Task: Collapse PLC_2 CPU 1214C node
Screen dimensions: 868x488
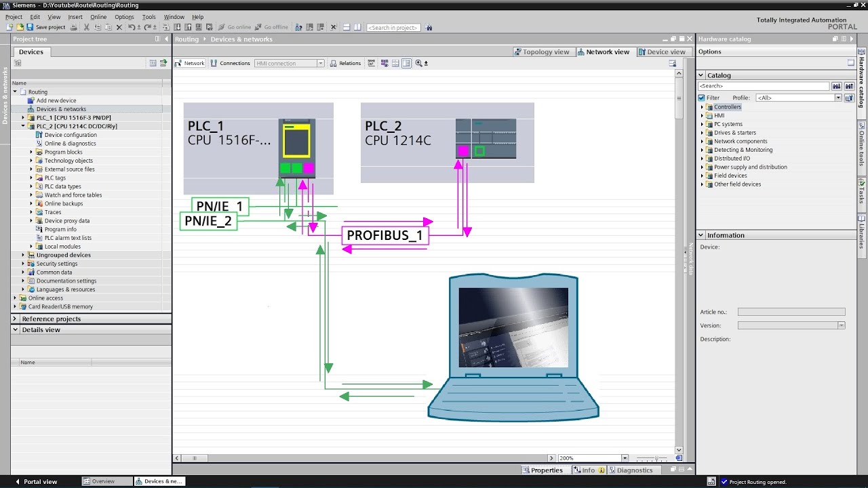Action: pos(23,126)
